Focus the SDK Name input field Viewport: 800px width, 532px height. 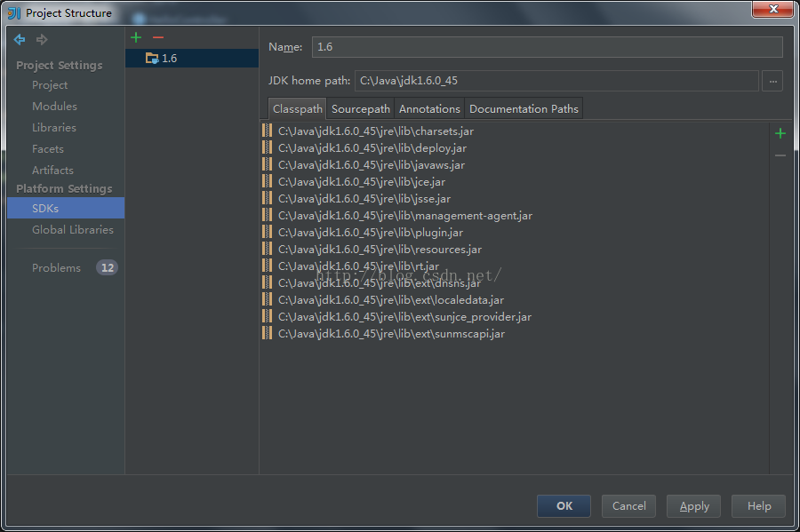pyautogui.click(x=547, y=47)
